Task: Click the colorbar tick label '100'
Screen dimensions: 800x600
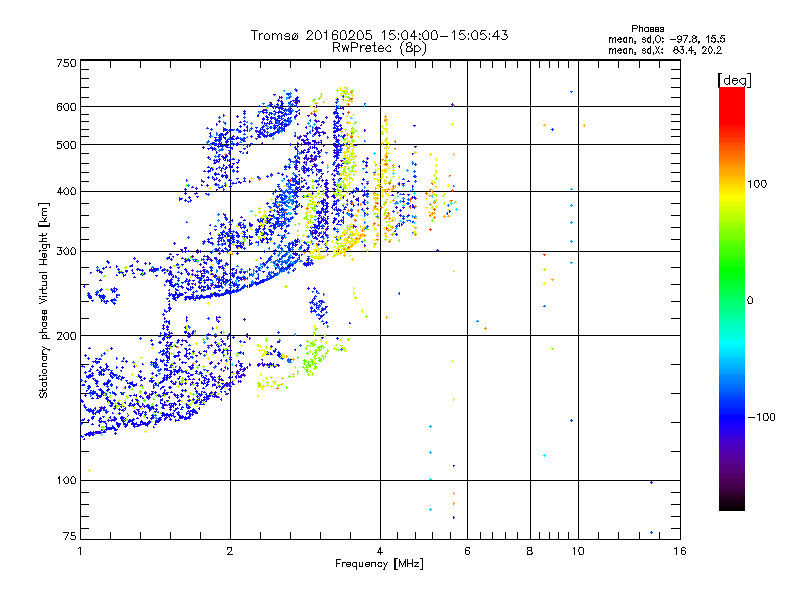Action: coord(757,184)
